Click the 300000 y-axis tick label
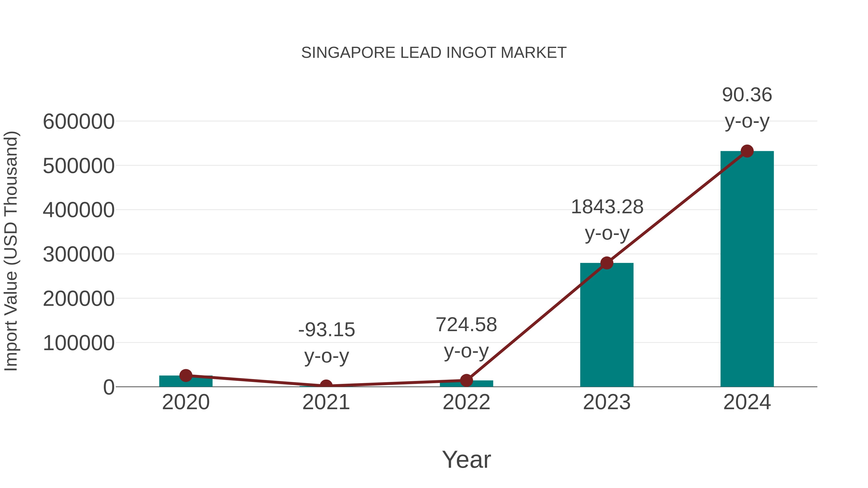This screenshot has height=488, width=868. pyautogui.click(x=79, y=254)
